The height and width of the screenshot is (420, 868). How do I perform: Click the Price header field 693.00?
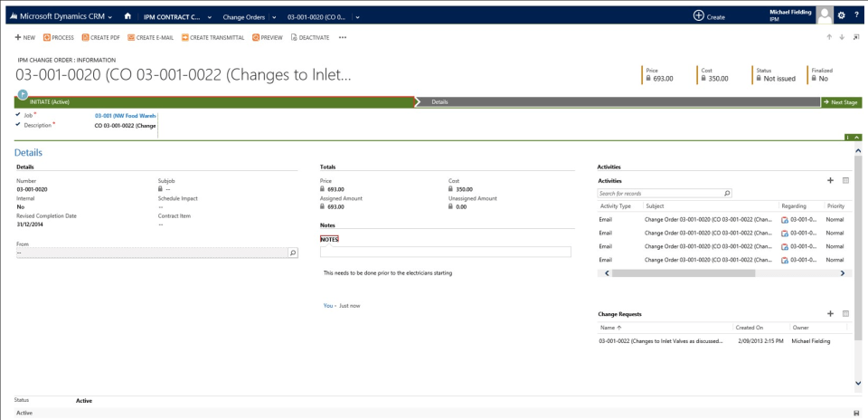point(663,79)
